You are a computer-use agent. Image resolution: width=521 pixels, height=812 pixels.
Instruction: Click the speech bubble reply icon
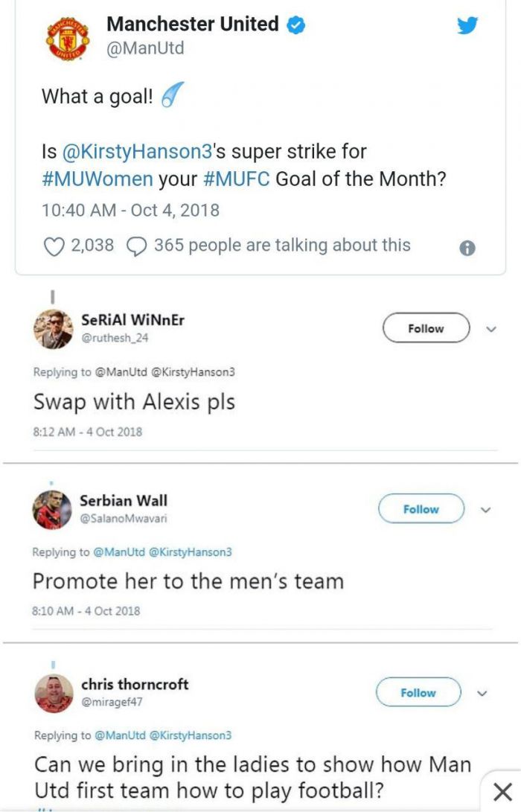[136, 246]
